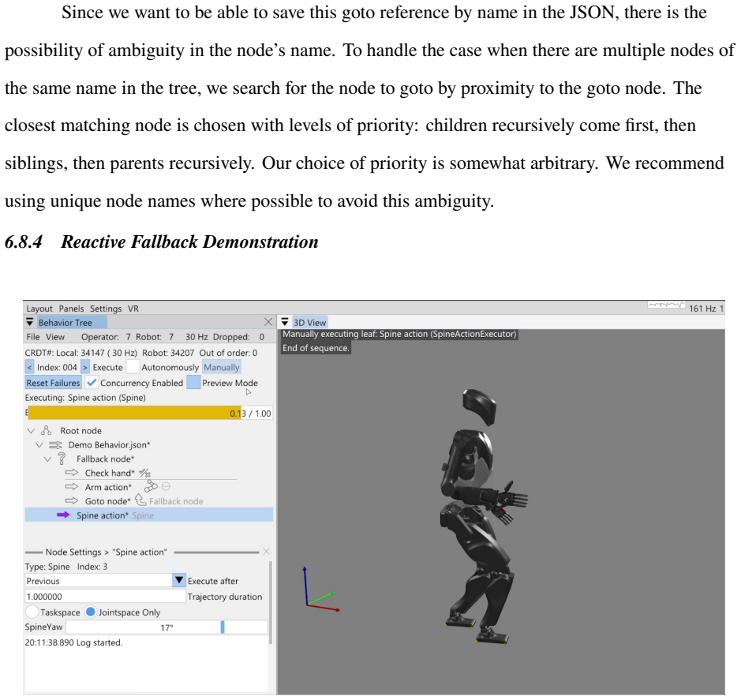Select the Spine action node

[149, 515]
